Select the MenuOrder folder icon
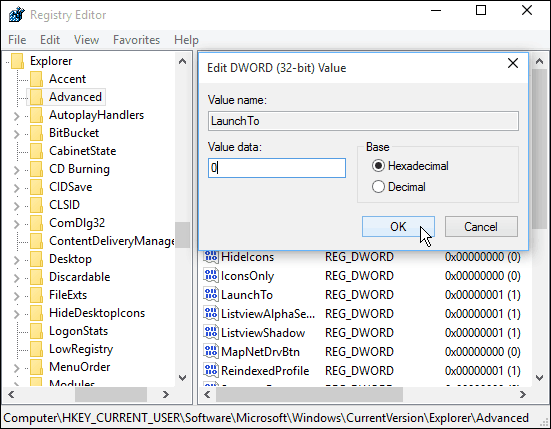Screen dimensions: 551x429 coord(36,367)
